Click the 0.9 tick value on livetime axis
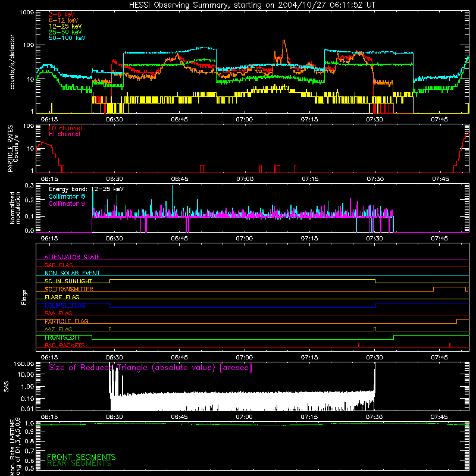Screen dimensions: 476x476 (29, 432)
